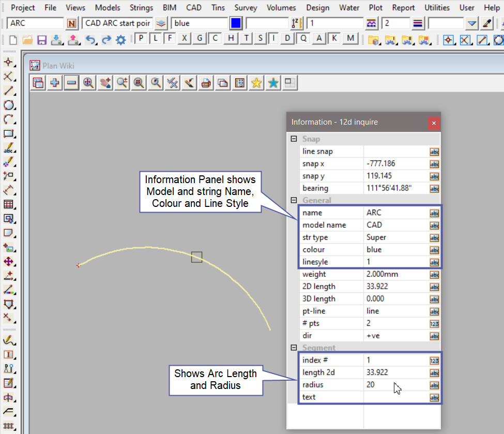
Task: Click the CAD text 'abc' tool
Action: tap(8, 148)
